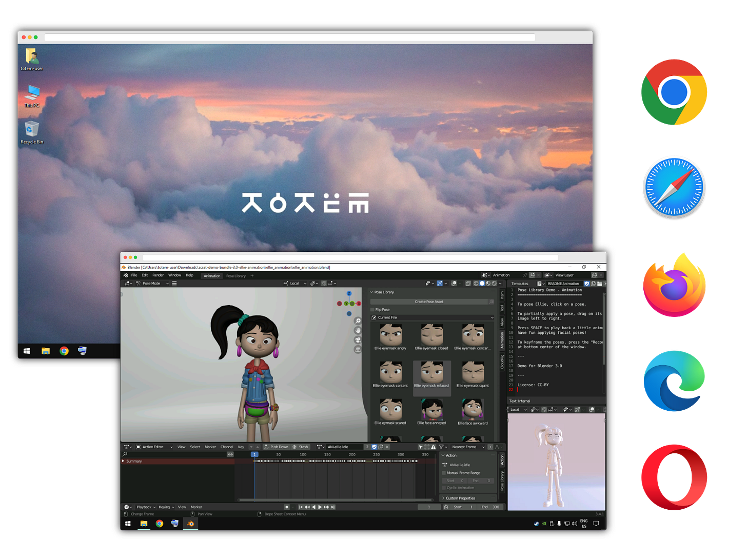The height and width of the screenshot is (560, 747).
Task: Expand the Custom Properties panel
Action: (443, 498)
